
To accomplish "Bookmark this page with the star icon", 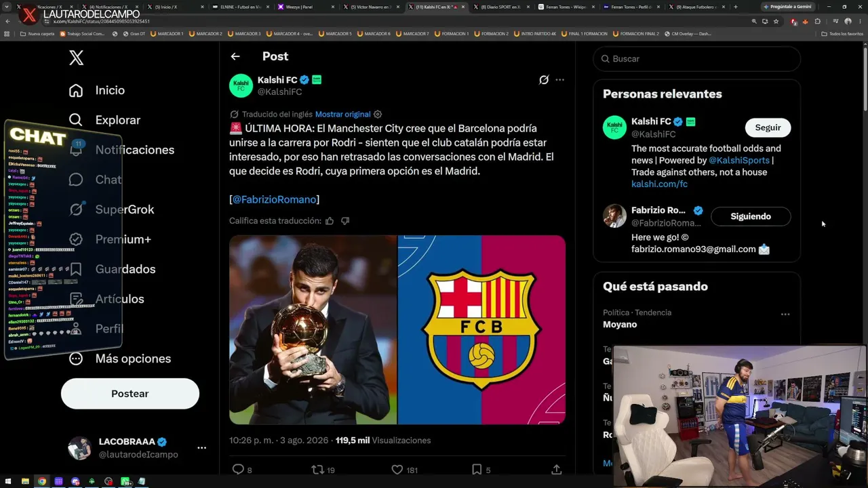I will pyautogui.click(x=776, y=22).
